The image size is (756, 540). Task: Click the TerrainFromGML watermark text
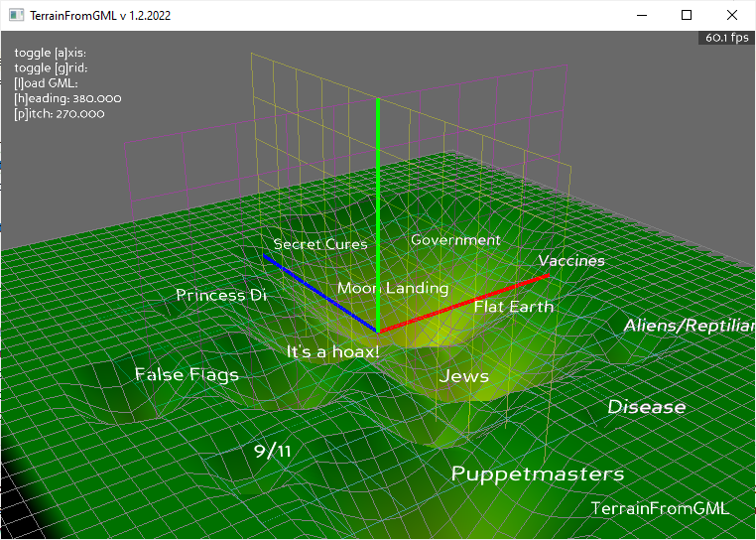[x=660, y=508]
